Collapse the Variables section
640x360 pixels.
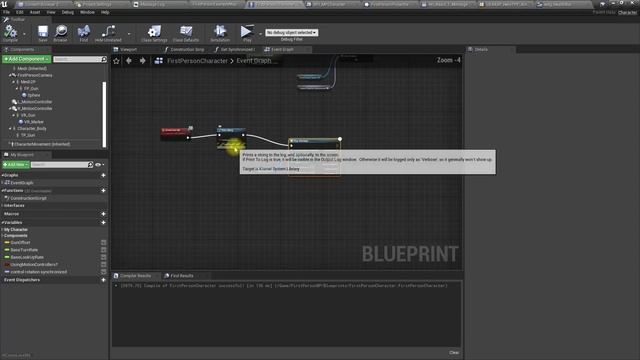pyautogui.click(x=2, y=222)
